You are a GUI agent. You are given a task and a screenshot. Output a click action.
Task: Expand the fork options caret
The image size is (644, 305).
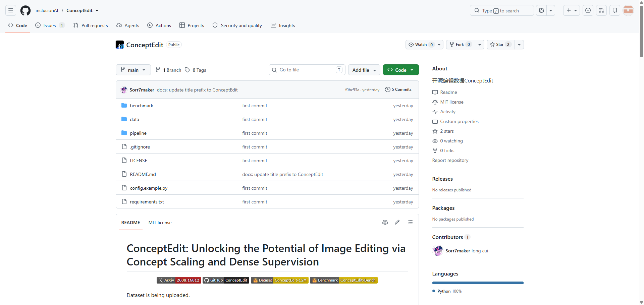(x=480, y=45)
